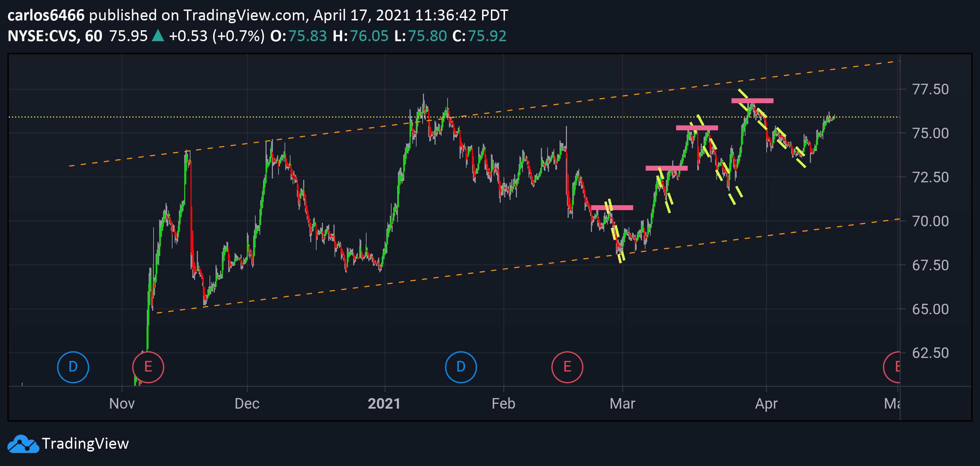Image resolution: width=980 pixels, height=466 pixels.
Task: Click the 70.00 price axis label
Action: [931, 221]
